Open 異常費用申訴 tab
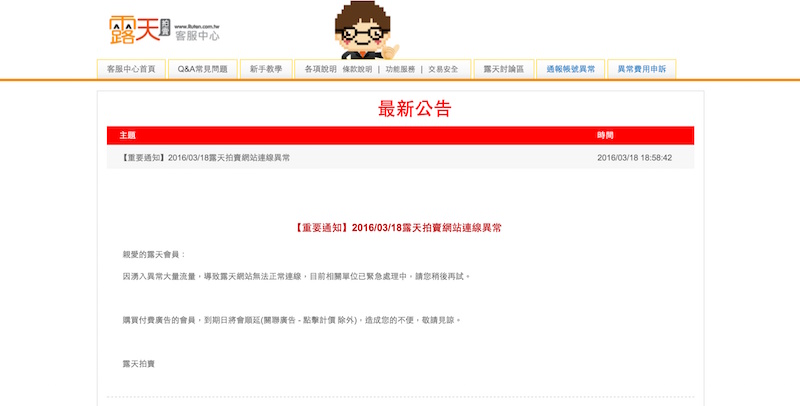800x406 pixels. coord(641,69)
